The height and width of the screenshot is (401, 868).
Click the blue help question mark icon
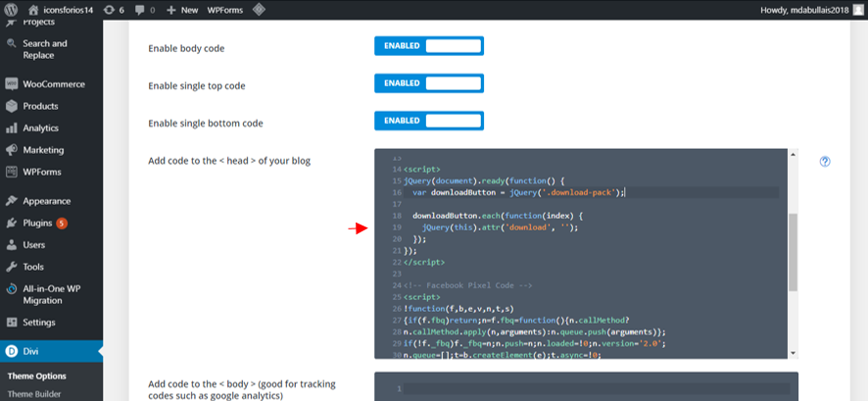pyautogui.click(x=825, y=162)
